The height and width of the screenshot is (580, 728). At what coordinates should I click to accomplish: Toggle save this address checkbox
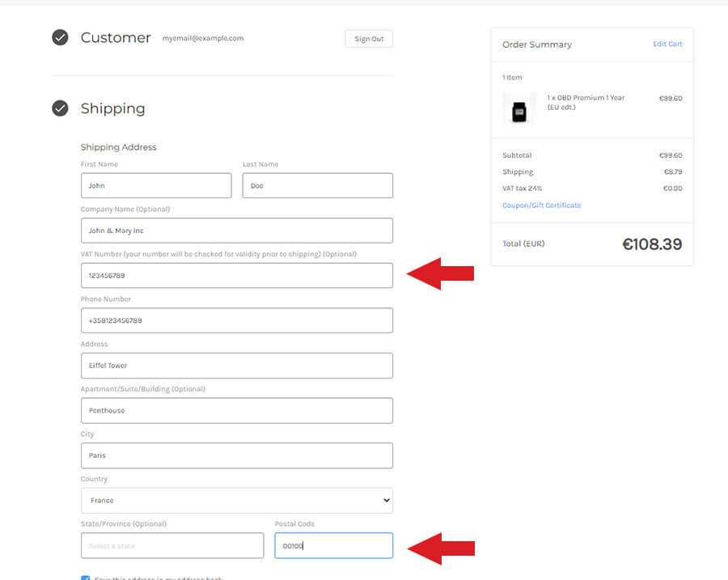(x=86, y=578)
